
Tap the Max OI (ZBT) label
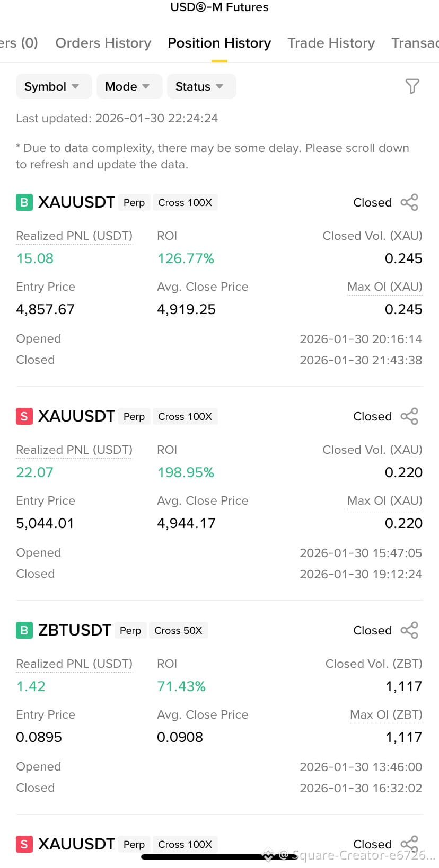(x=386, y=714)
